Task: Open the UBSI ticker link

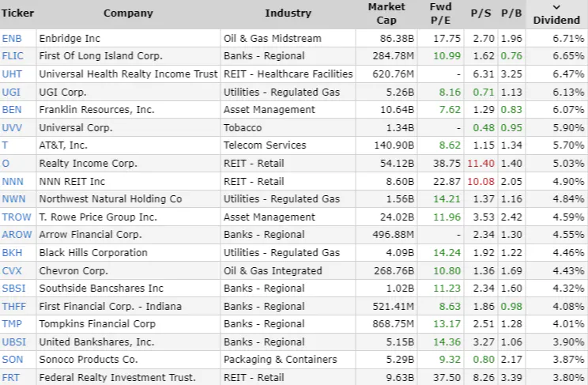Action: 14,342
